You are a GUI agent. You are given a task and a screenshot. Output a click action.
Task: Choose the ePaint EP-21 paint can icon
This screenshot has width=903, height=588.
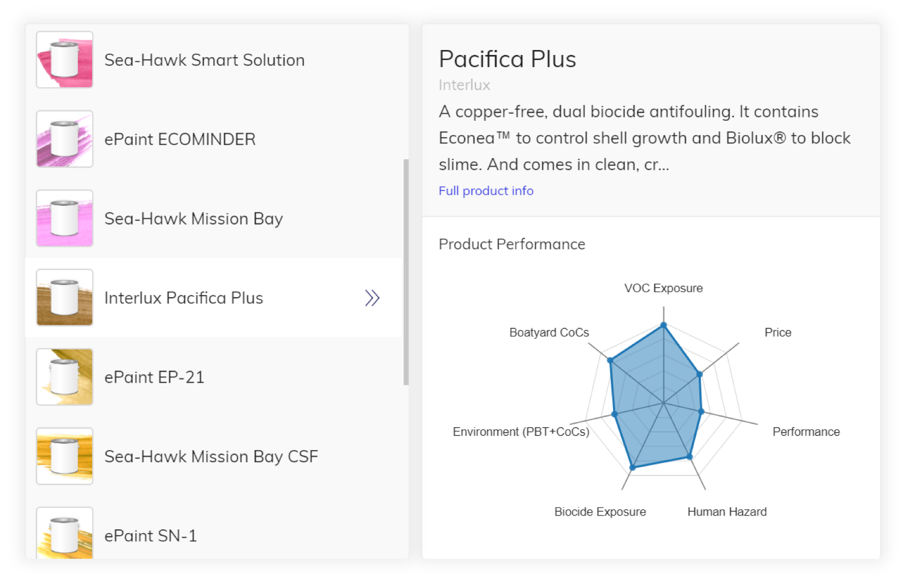(x=64, y=377)
